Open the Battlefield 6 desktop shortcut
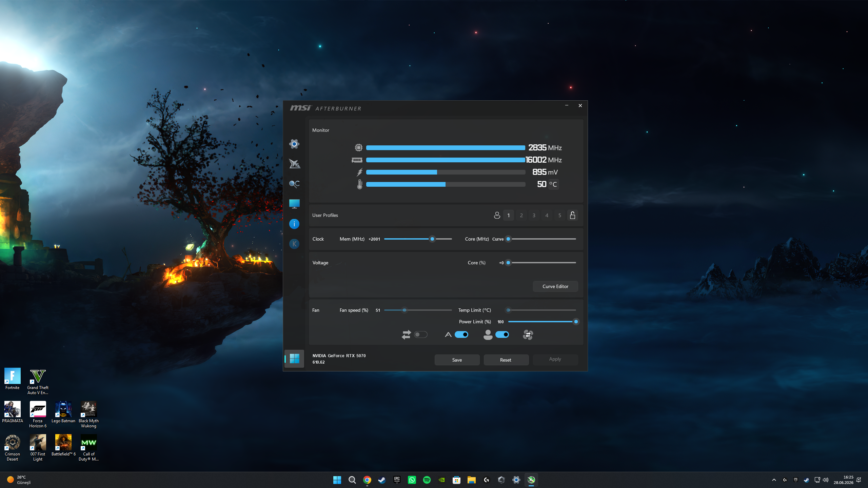868x488 pixels. [x=63, y=445]
